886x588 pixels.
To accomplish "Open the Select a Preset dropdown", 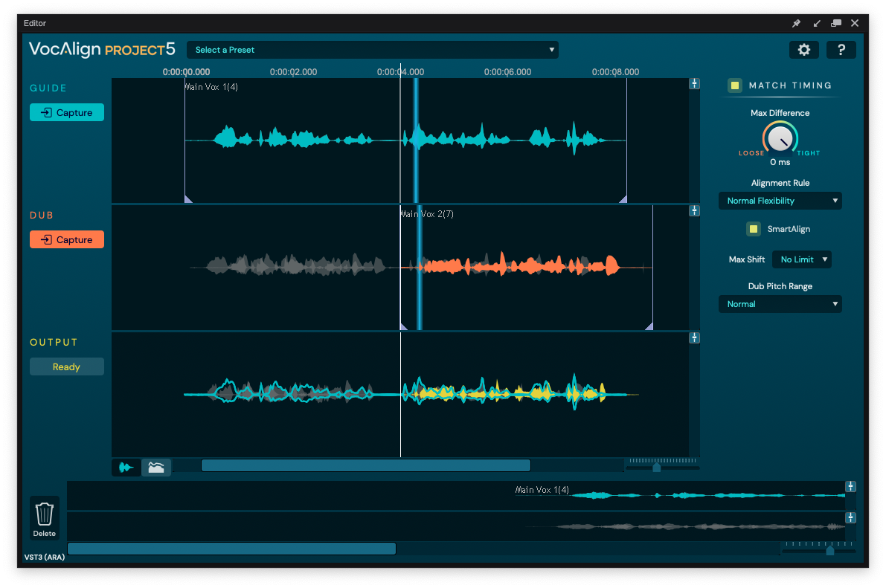I will coord(373,50).
